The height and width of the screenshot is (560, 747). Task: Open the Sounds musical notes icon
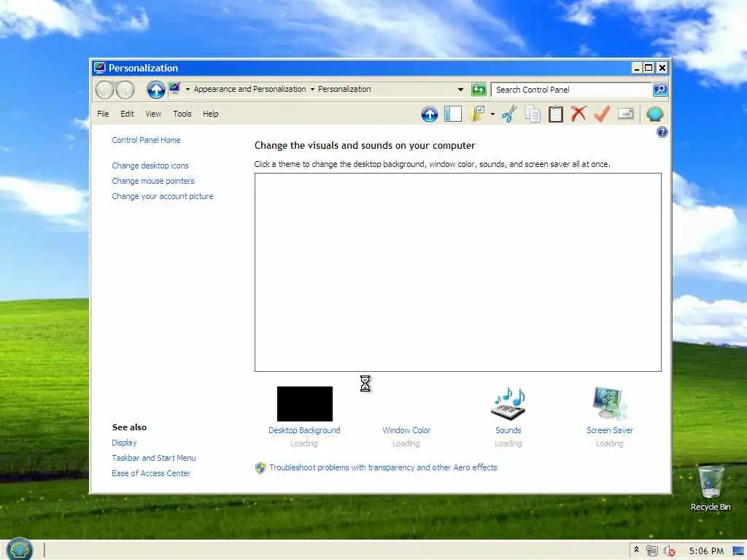tap(508, 403)
